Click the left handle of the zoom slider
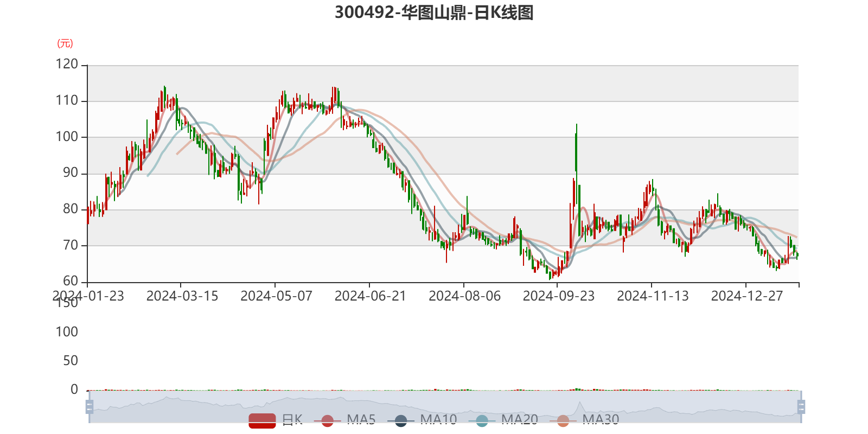 (x=90, y=407)
